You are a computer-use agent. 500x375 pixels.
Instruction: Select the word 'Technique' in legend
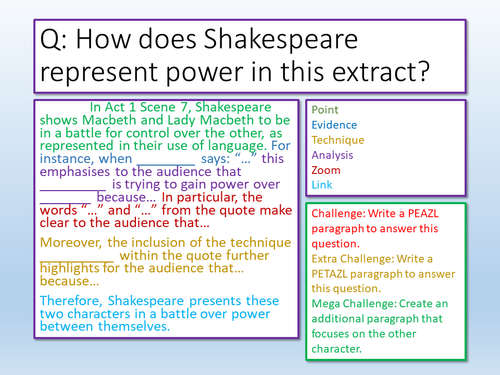point(338,140)
